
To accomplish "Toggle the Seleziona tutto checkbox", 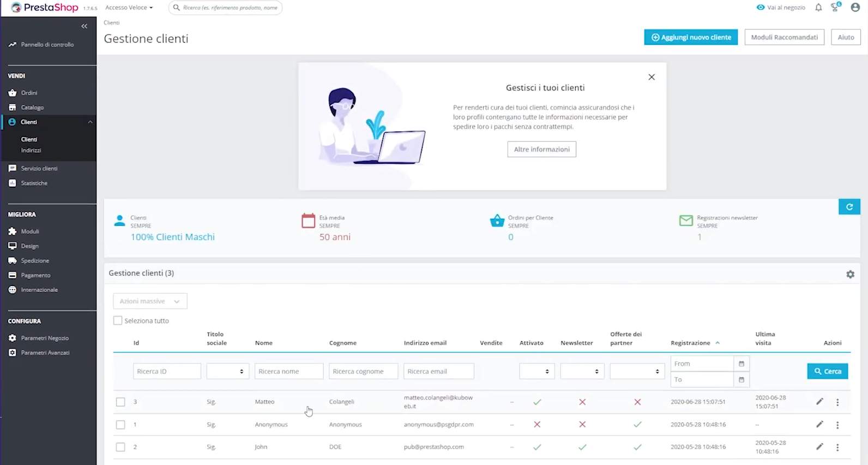I will click(118, 321).
